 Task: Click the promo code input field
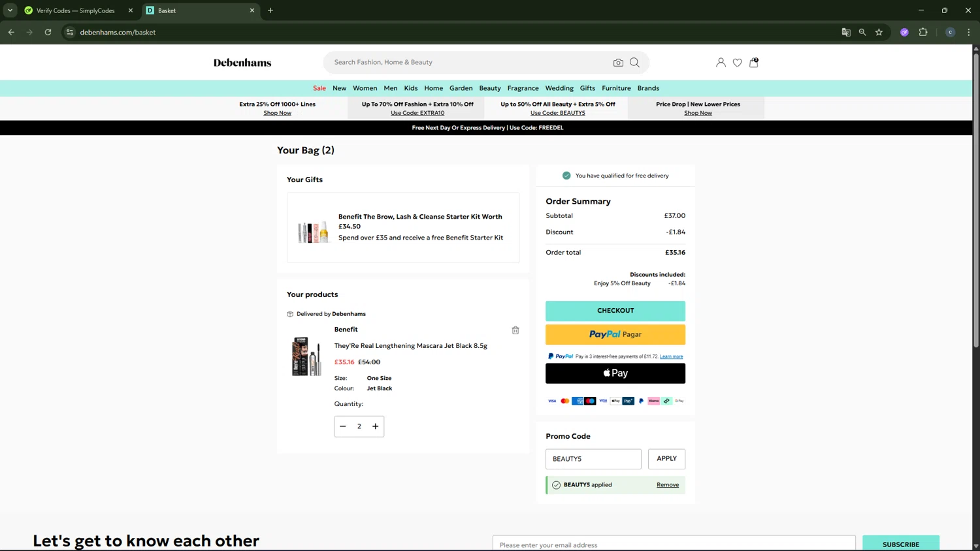tap(593, 459)
